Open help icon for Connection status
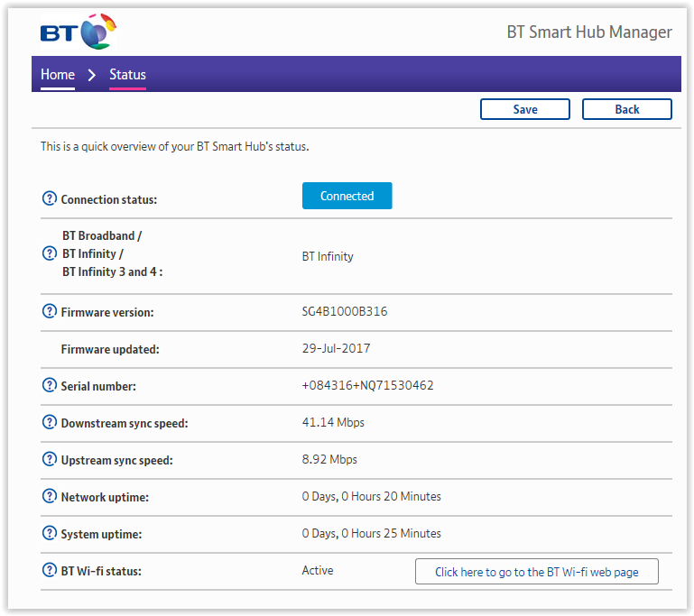 click(49, 198)
